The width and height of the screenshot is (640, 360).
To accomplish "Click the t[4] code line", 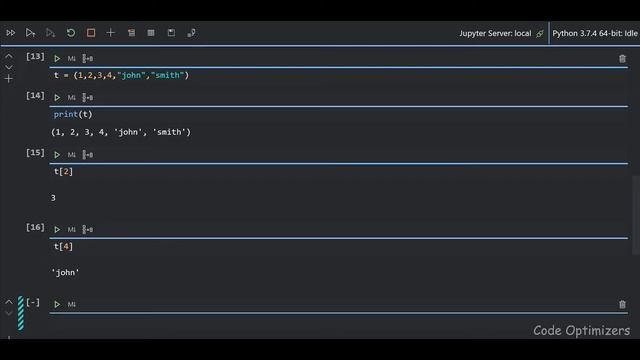I will [63, 247].
